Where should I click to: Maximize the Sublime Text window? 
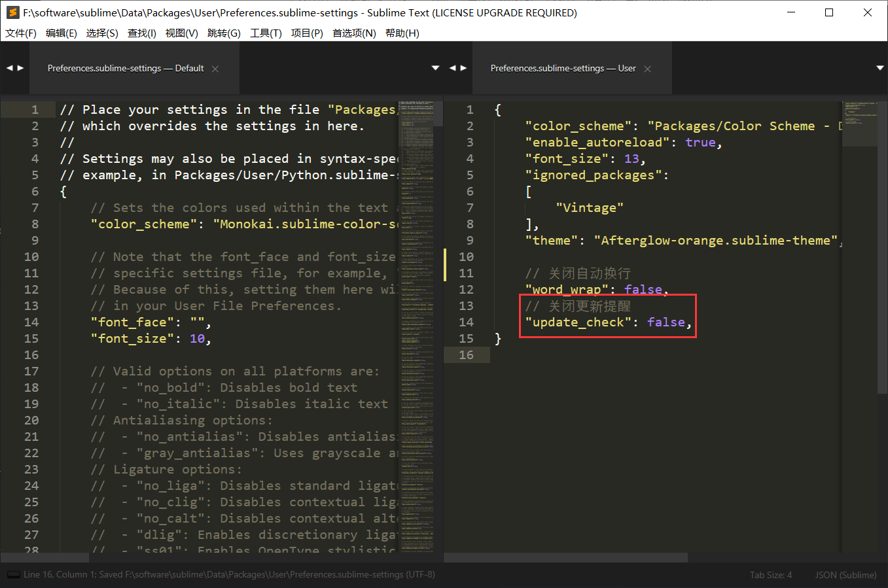pyautogui.click(x=829, y=12)
